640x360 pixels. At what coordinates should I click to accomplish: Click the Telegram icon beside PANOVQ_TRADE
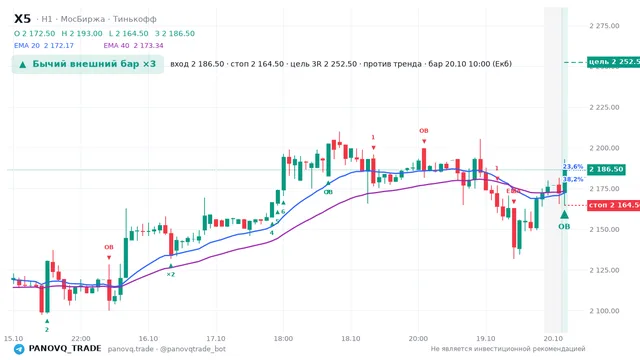19,349
